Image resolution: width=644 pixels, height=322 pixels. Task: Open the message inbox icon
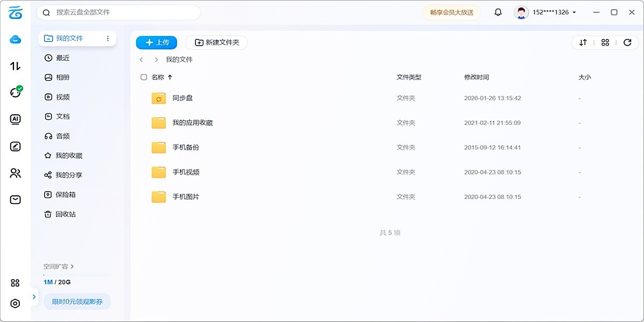[x=15, y=199]
